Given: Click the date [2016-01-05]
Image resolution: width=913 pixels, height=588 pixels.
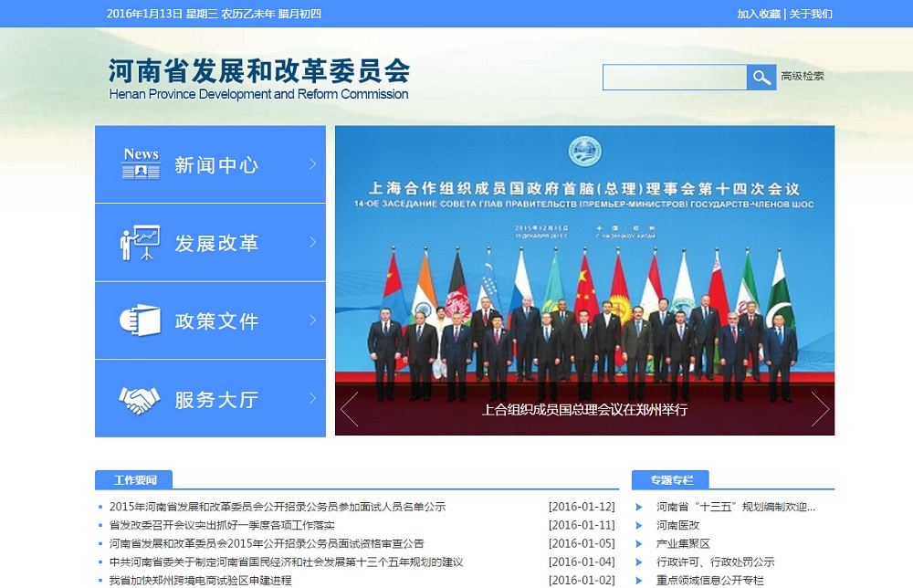Looking at the screenshot, I should tap(582, 544).
